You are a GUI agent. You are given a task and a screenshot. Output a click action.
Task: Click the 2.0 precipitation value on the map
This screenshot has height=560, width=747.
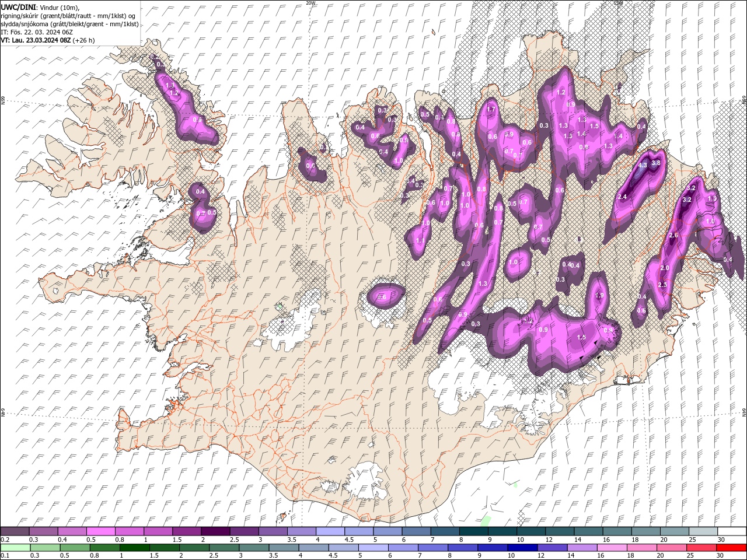[x=664, y=268]
